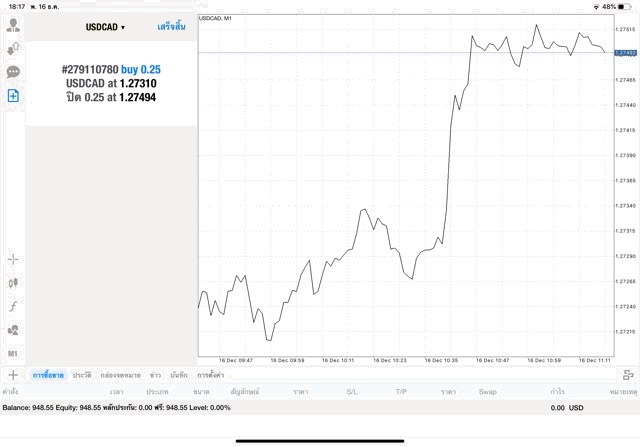Open the indicators function icon
Viewport: 640px width, 447px height.
click(x=13, y=306)
